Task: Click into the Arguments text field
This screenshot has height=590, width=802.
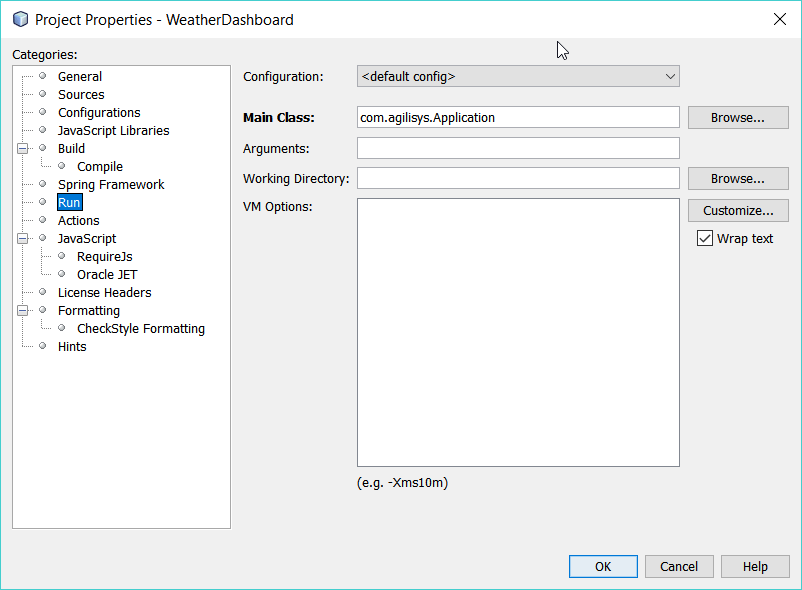Action: [518, 148]
